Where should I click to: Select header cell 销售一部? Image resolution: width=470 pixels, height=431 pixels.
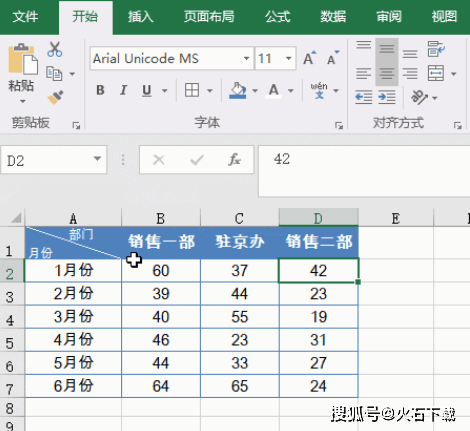[x=161, y=242]
